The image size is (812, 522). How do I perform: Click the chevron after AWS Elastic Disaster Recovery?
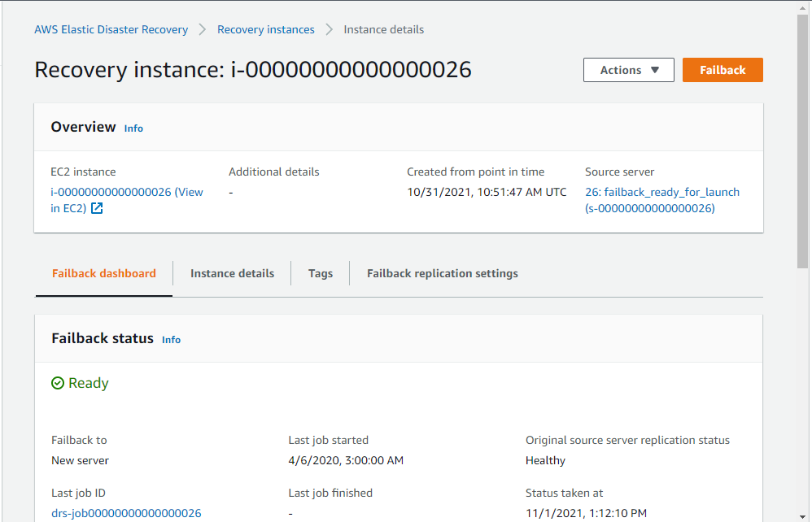click(200, 29)
